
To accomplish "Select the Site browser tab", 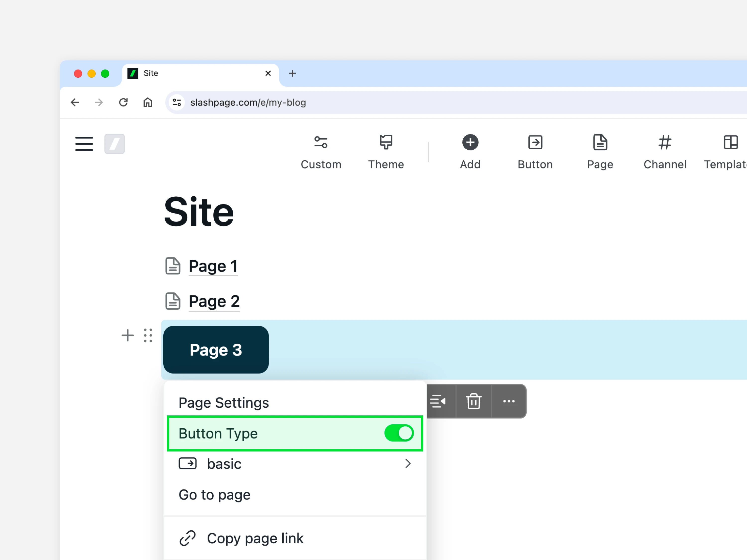I will point(200,73).
